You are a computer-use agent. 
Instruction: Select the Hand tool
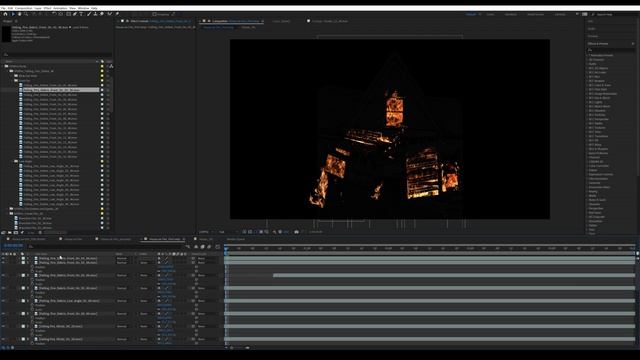(19, 14)
